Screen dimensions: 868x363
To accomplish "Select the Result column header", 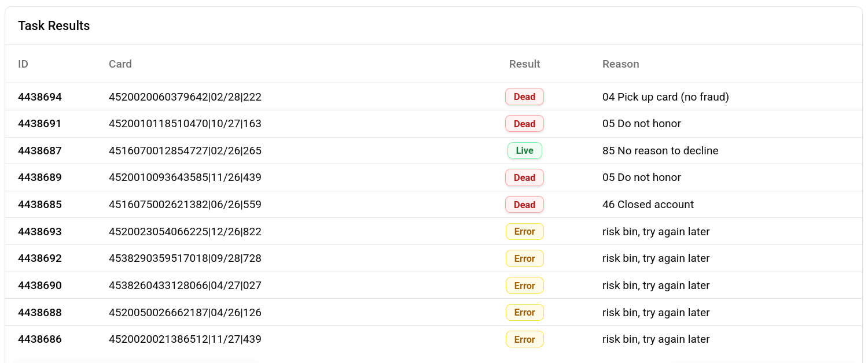I will (x=524, y=64).
